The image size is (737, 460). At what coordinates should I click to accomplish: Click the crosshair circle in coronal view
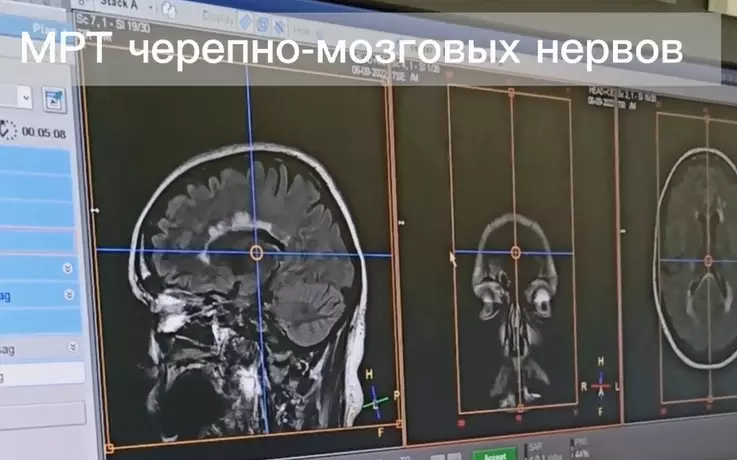[515, 253]
